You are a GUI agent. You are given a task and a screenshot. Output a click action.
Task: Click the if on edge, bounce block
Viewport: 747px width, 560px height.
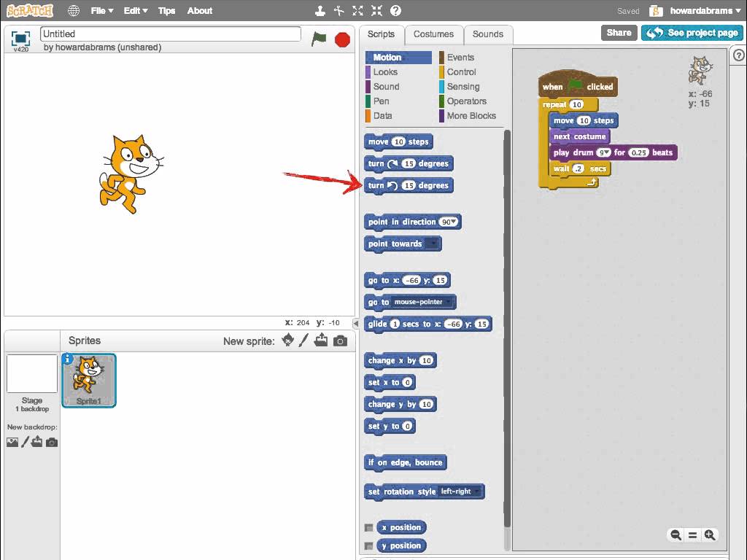pyautogui.click(x=405, y=462)
